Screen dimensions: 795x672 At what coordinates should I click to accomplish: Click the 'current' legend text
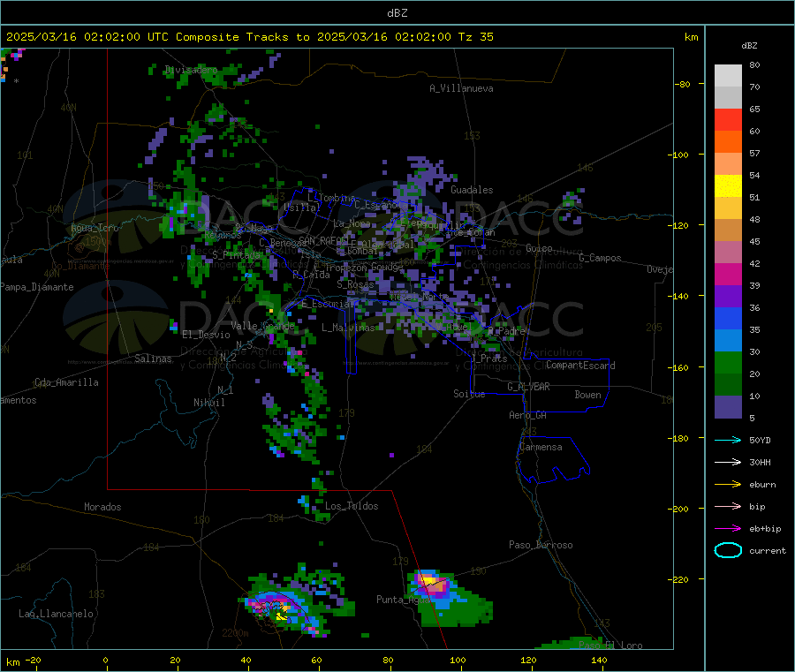tap(768, 551)
